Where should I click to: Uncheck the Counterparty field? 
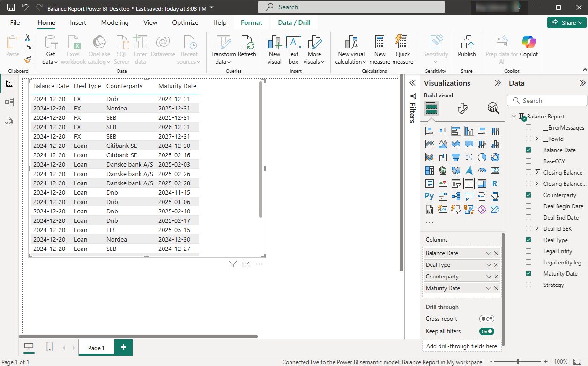[x=528, y=195]
